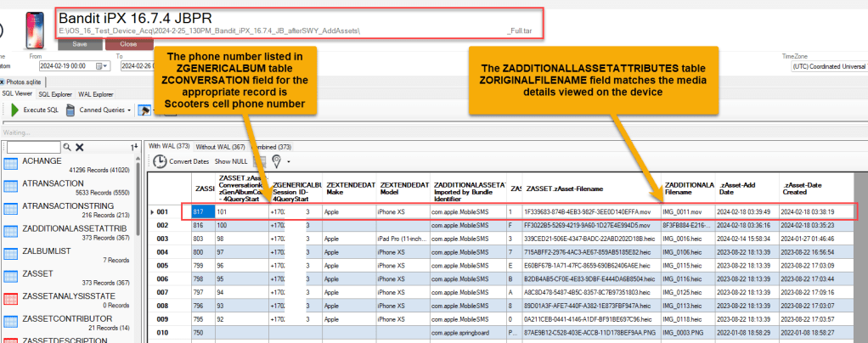Click the Convert Dates clock icon

(160, 160)
